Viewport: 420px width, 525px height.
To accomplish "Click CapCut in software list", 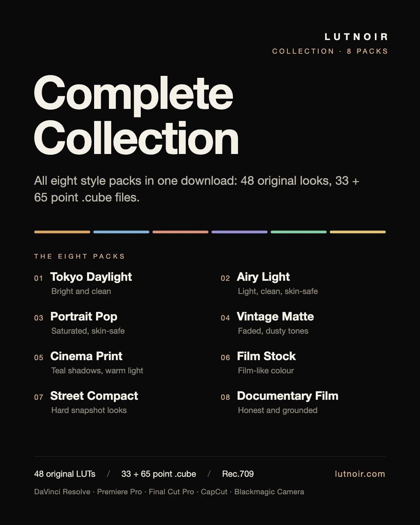I will click(214, 492).
